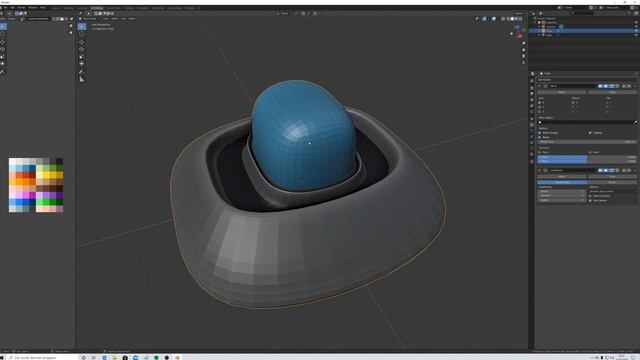Switch to the Shading workspace tab
Viewport: 640px width, 360px height.
[129, 8]
